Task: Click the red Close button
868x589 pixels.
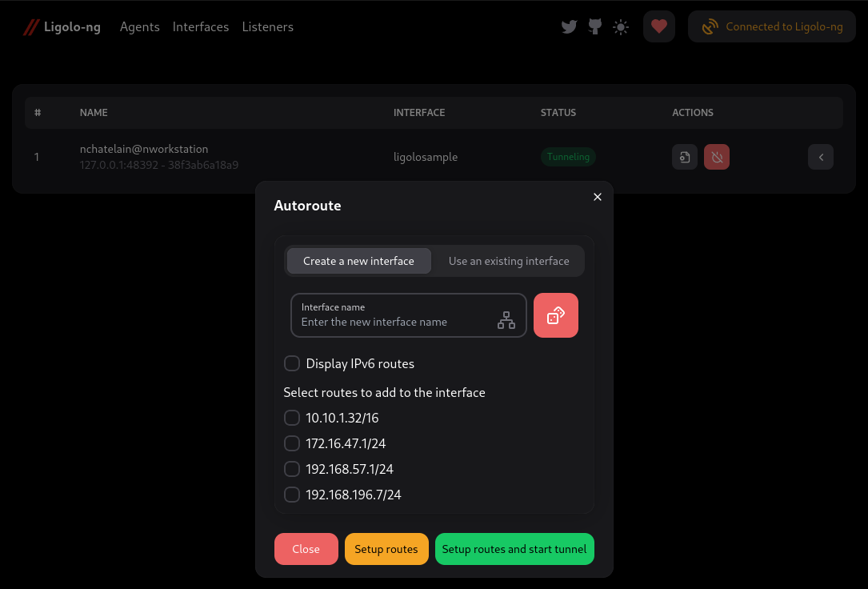Action: [x=306, y=549]
